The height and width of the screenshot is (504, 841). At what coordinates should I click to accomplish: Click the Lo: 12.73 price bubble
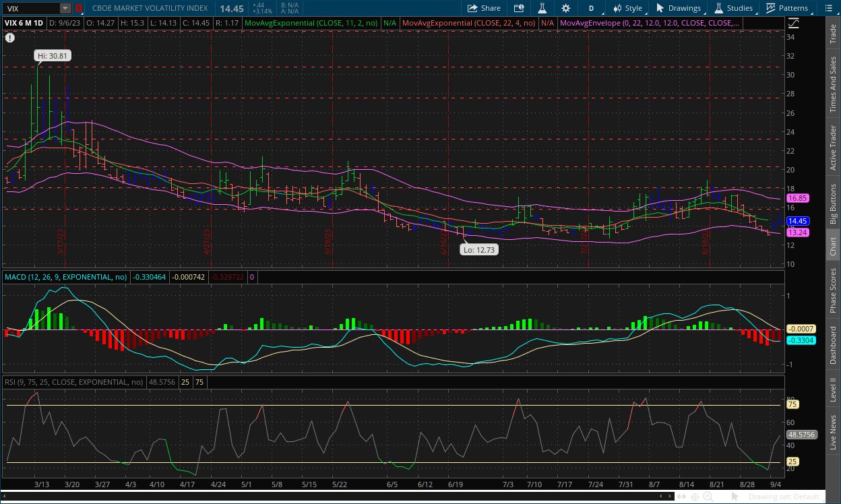tap(479, 249)
